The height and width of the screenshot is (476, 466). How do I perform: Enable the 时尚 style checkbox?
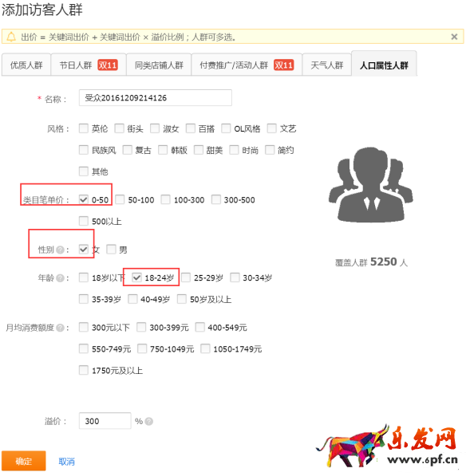tap(234, 150)
